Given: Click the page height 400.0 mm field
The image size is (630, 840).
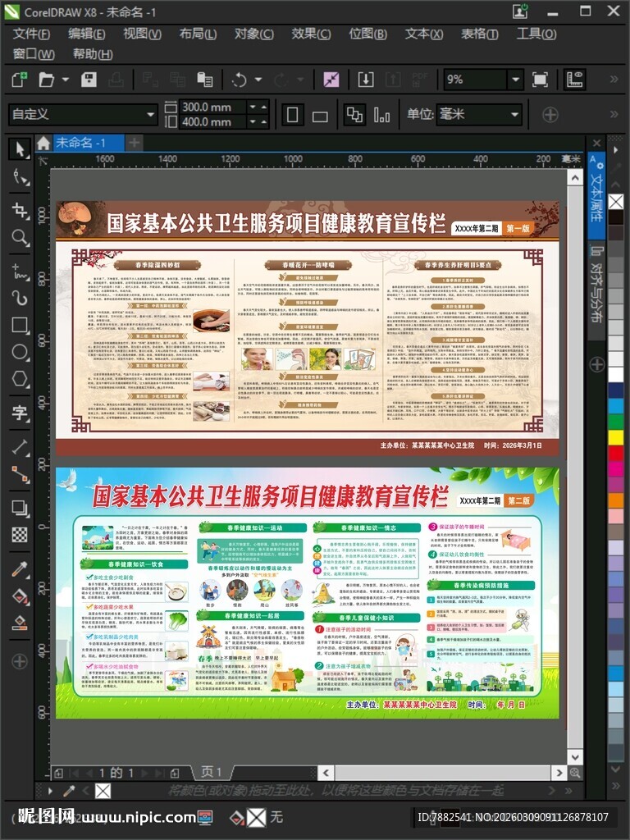Looking at the screenshot, I should [x=212, y=121].
